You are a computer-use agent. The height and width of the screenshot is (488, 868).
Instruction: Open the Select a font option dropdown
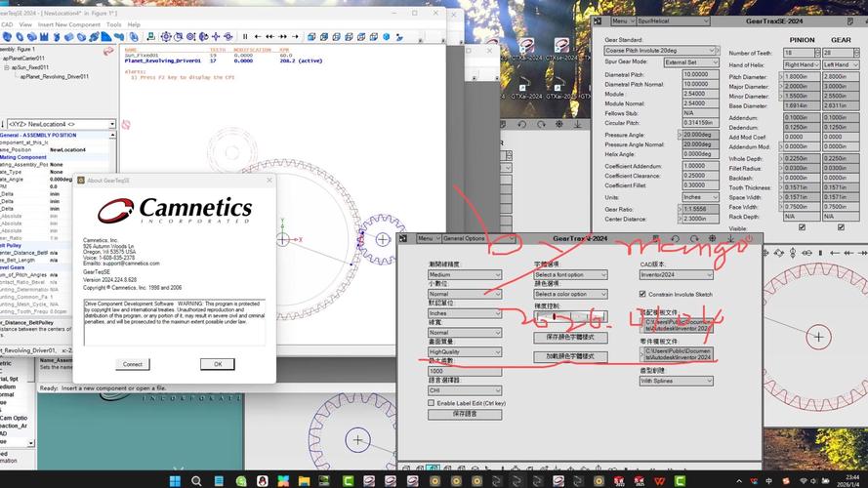tap(570, 274)
